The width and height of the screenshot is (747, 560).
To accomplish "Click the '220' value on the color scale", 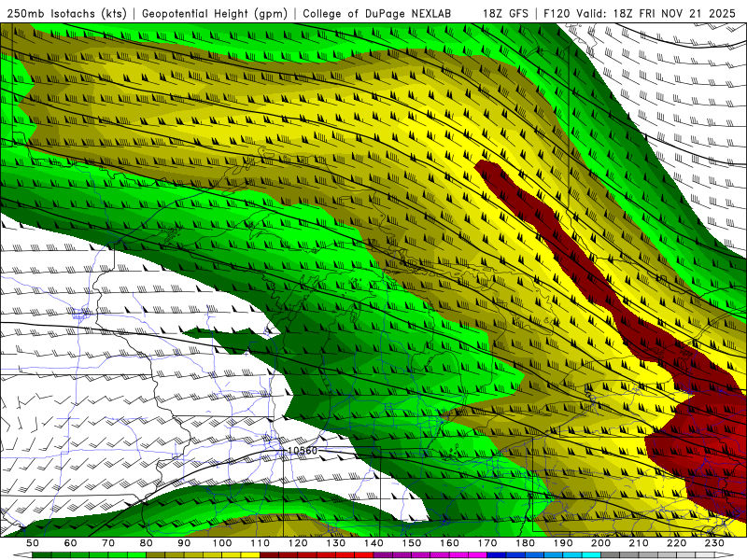I will 676,543.
